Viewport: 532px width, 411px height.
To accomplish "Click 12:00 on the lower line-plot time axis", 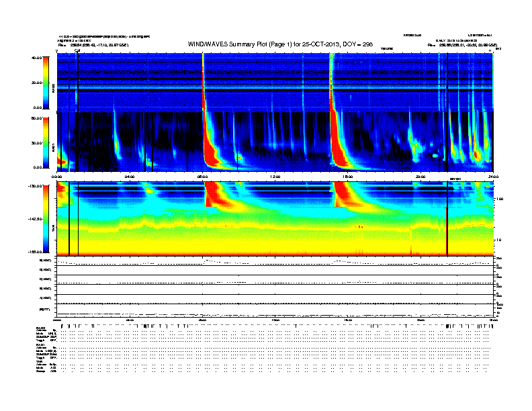I will pyautogui.click(x=275, y=320).
